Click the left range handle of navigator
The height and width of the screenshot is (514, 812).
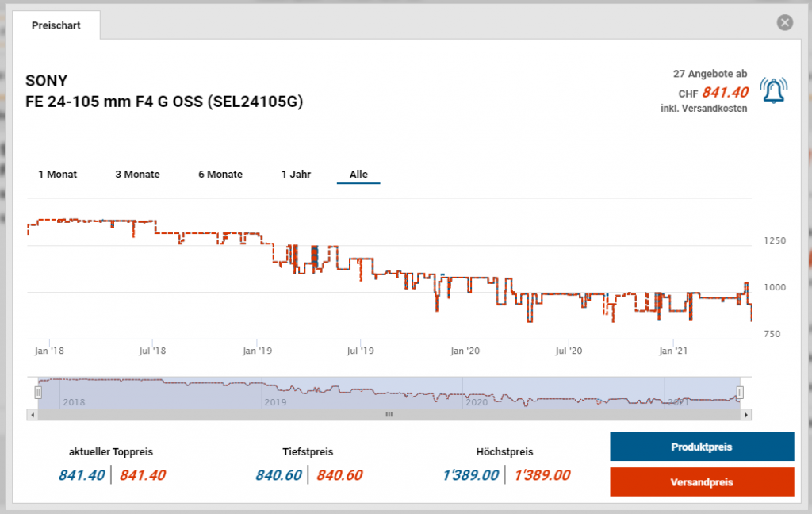click(37, 392)
